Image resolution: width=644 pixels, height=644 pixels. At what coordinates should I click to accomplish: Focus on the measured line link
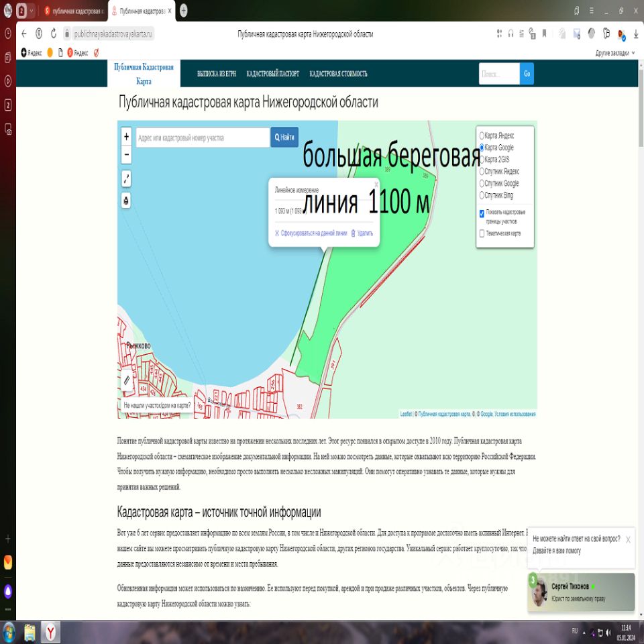[x=311, y=233]
